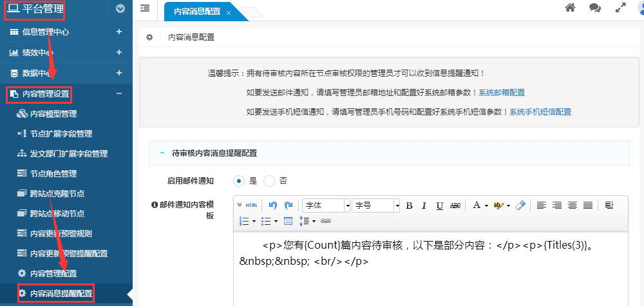Select '是' to enable email notification

(239, 181)
